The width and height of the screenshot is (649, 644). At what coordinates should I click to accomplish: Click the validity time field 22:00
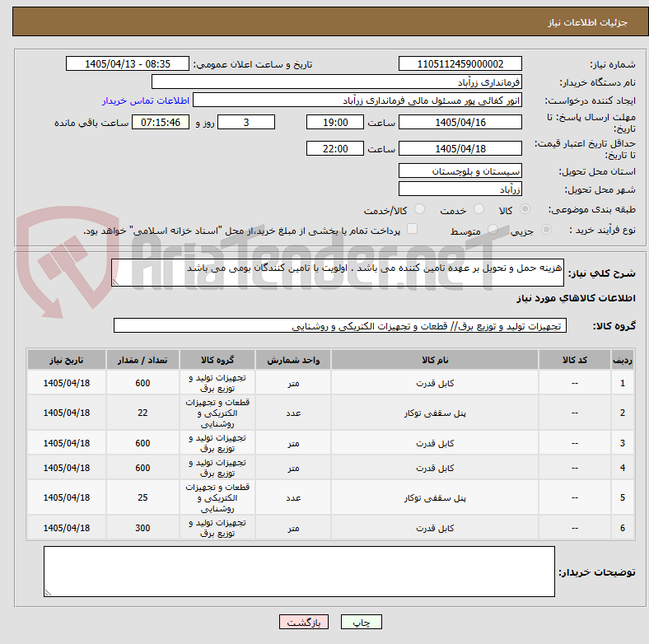coord(335,148)
